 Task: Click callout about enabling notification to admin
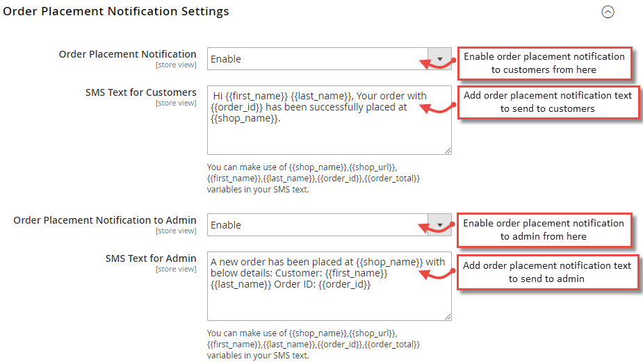tap(544, 229)
